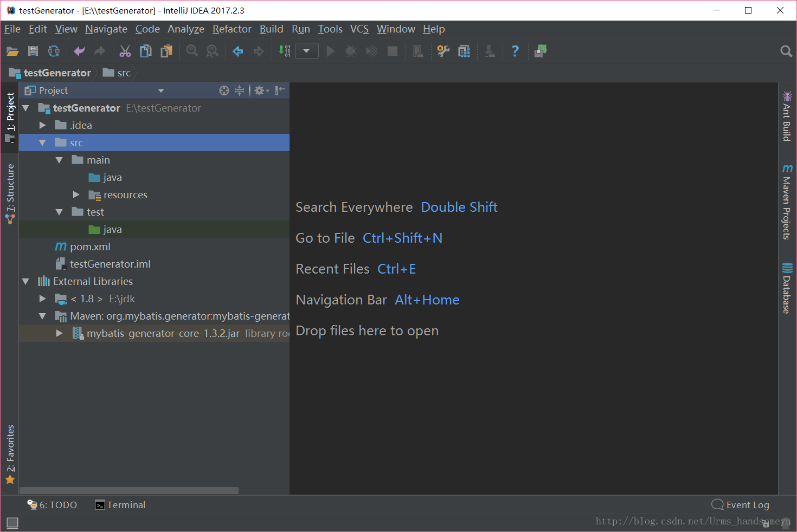This screenshot has width=797, height=532.
Task: Click the navigate Back arrow icon
Action: point(238,51)
